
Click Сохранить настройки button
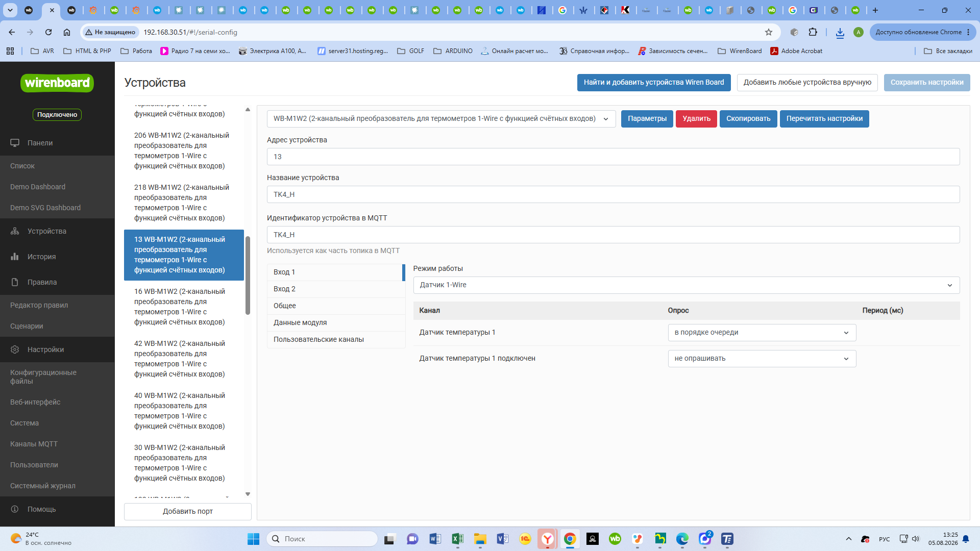click(927, 83)
